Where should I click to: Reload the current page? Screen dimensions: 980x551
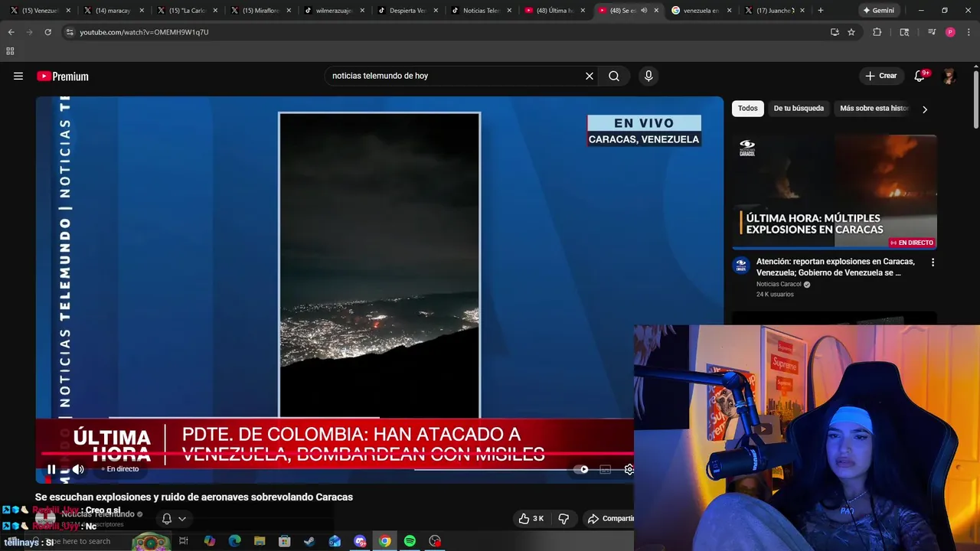47,32
